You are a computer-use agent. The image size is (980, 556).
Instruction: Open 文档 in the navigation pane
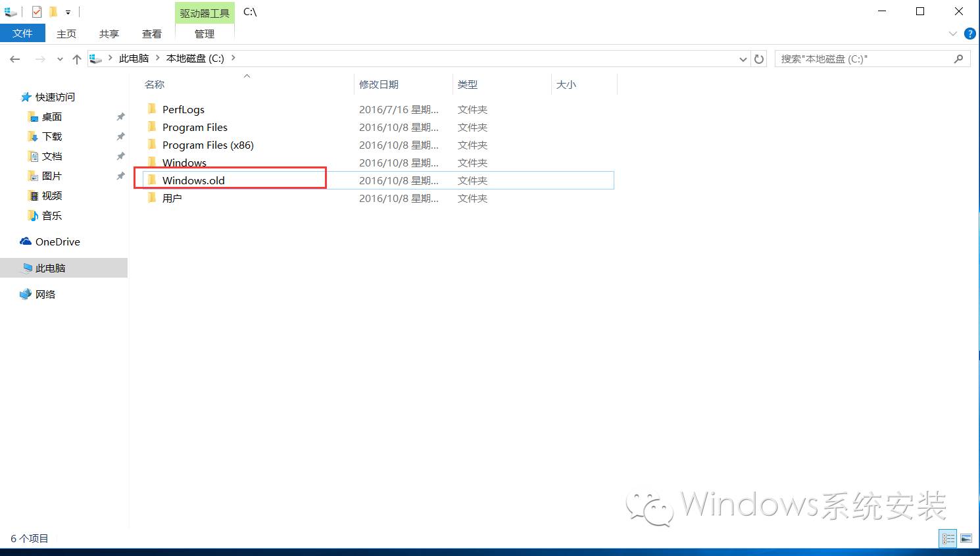(x=51, y=157)
